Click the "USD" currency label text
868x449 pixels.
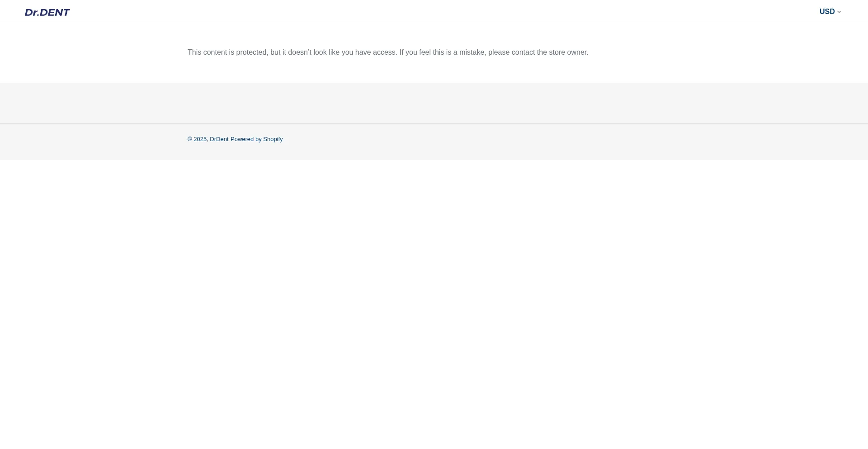(827, 12)
